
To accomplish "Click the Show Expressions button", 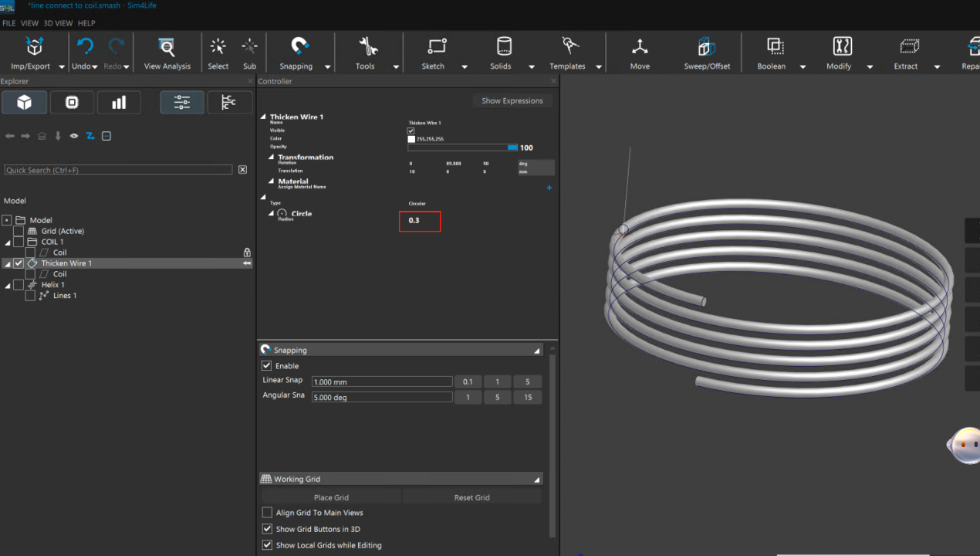I will coord(512,101).
